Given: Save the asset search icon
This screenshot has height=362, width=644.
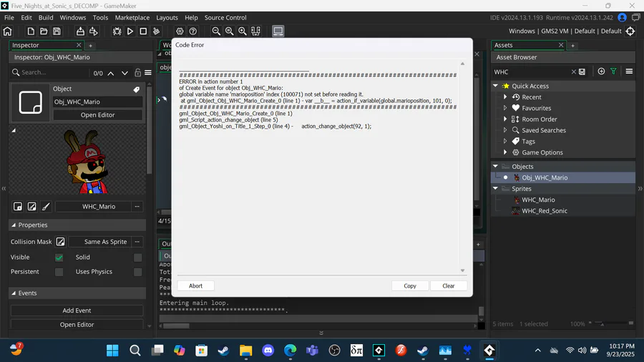Looking at the screenshot, I should [x=582, y=72].
